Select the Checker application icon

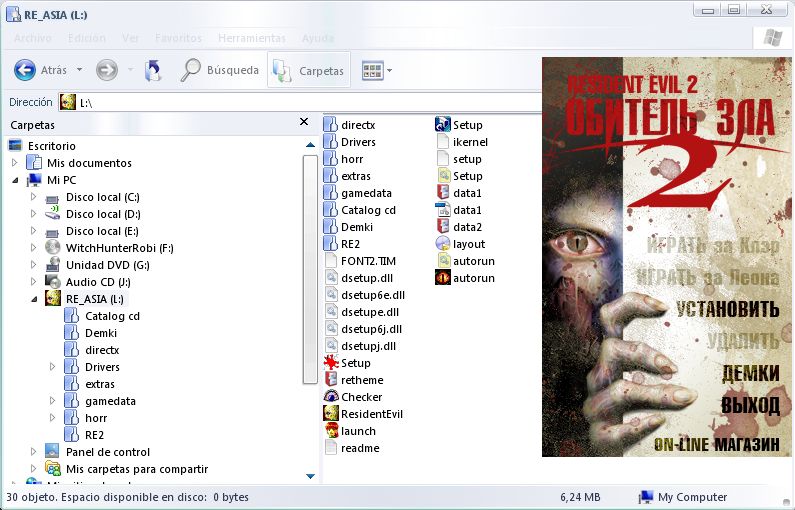click(332, 397)
